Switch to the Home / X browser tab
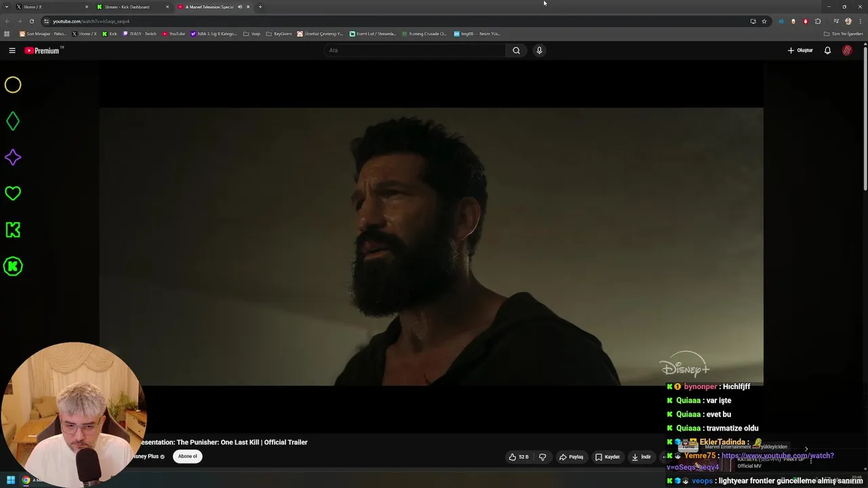 [52, 7]
